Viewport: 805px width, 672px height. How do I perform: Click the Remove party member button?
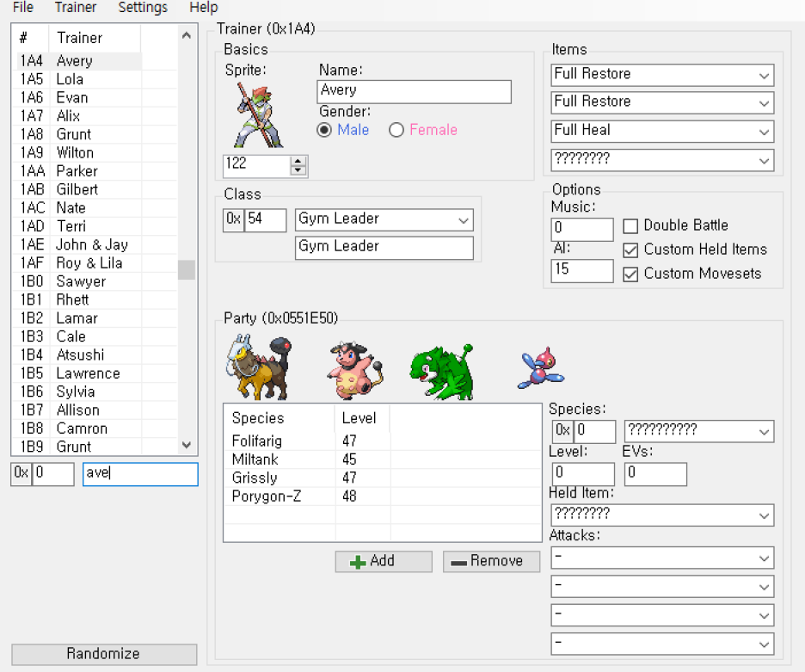[491, 562]
